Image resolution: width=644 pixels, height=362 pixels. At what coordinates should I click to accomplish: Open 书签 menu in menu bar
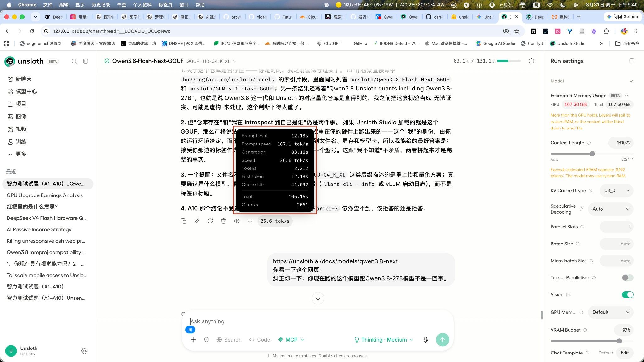coord(122,5)
